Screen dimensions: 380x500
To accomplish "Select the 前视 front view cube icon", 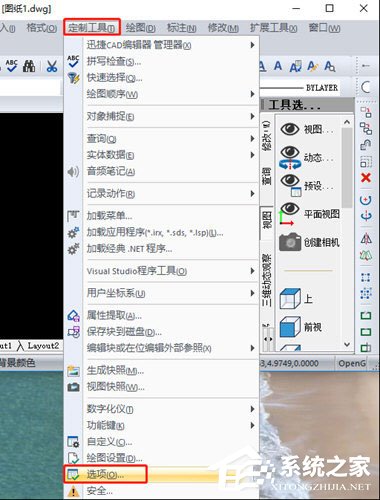I will pos(290,327).
